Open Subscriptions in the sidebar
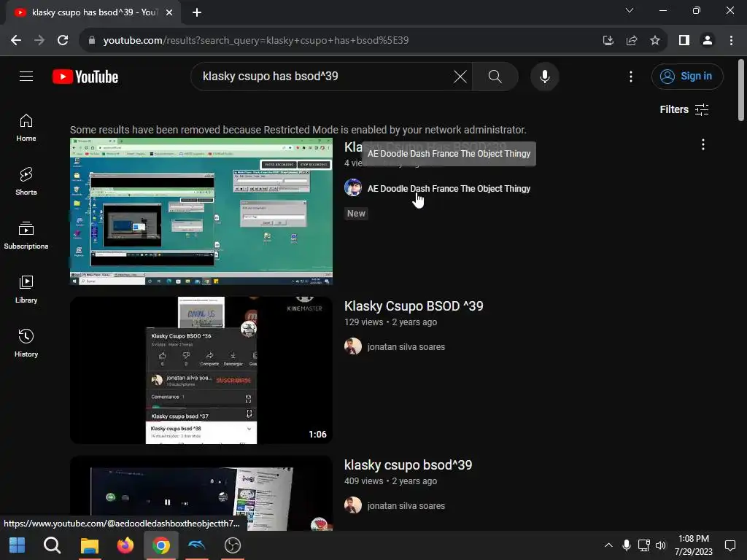The height and width of the screenshot is (560, 747). pyautogui.click(x=26, y=236)
